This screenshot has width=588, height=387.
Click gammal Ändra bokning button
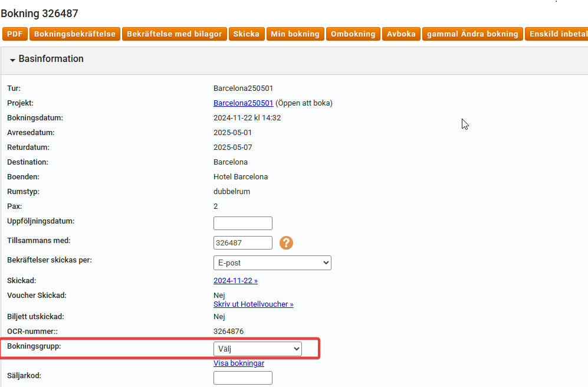[x=472, y=34]
